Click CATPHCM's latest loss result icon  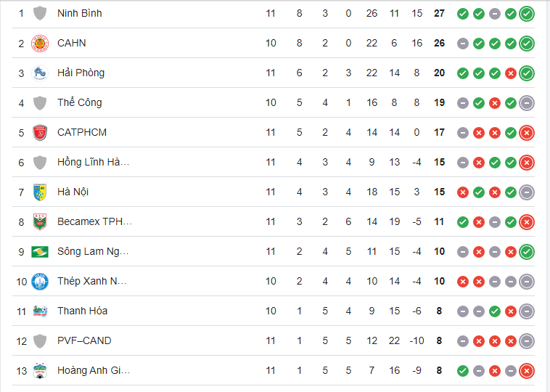(527, 132)
